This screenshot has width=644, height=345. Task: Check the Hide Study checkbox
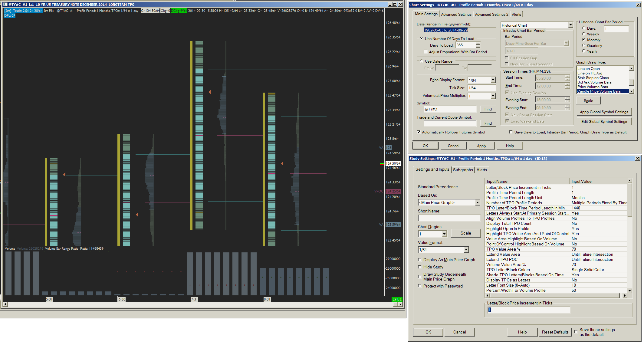pos(420,267)
